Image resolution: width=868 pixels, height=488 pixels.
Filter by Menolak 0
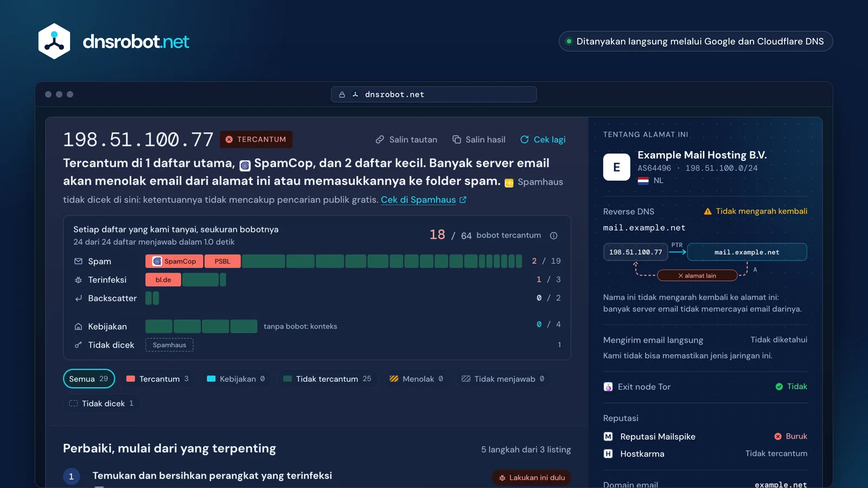click(417, 379)
